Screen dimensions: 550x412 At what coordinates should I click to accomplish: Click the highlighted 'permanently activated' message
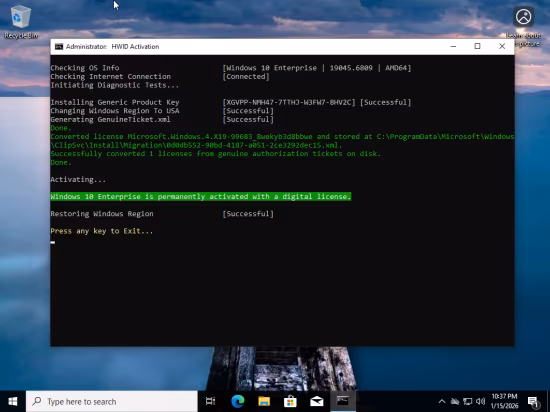(x=201, y=196)
